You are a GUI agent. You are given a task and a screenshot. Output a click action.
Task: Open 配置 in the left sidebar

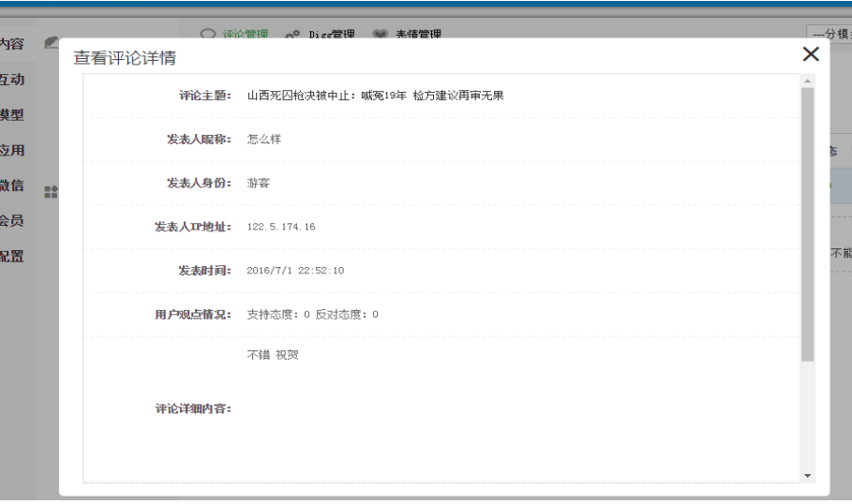pyautogui.click(x=12, y=256)
